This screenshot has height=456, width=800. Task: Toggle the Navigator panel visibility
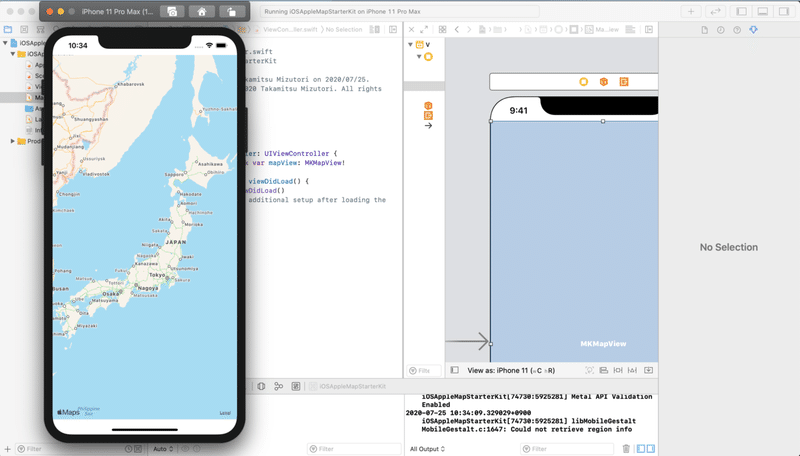741,11
